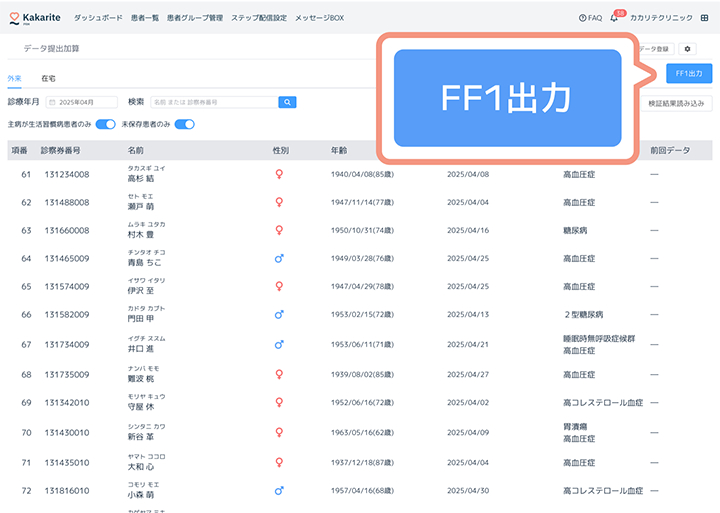
Task: Sort by the 年齢 column header
Action: pos(339,150)
